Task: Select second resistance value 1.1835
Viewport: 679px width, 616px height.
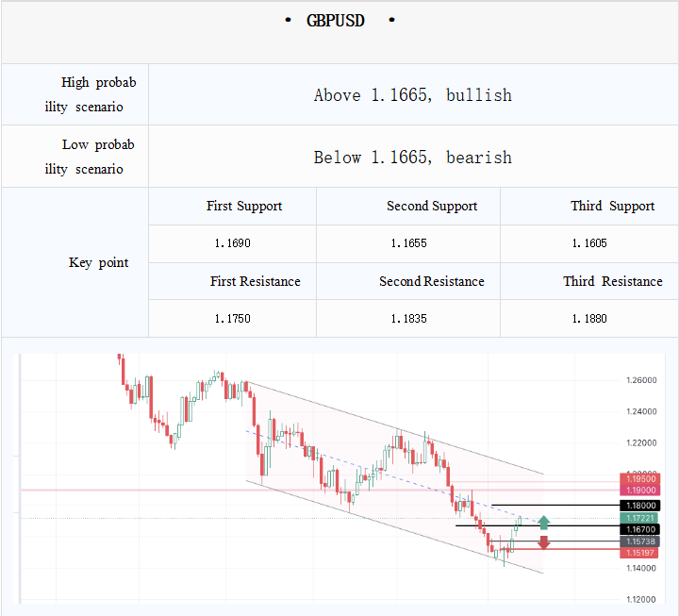Action: pyautogui.click(x=408, y=319)
